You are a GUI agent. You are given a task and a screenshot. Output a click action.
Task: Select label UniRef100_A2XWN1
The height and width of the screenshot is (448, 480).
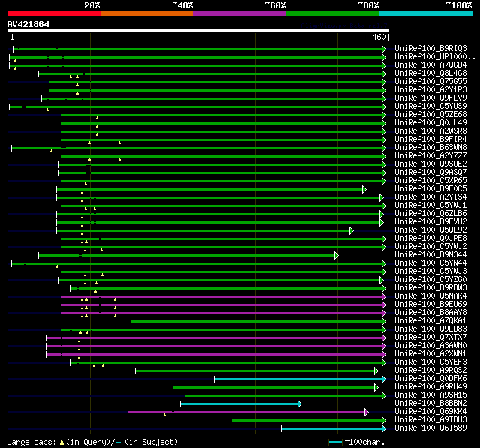pyautogui.click(x=430, y=354)
